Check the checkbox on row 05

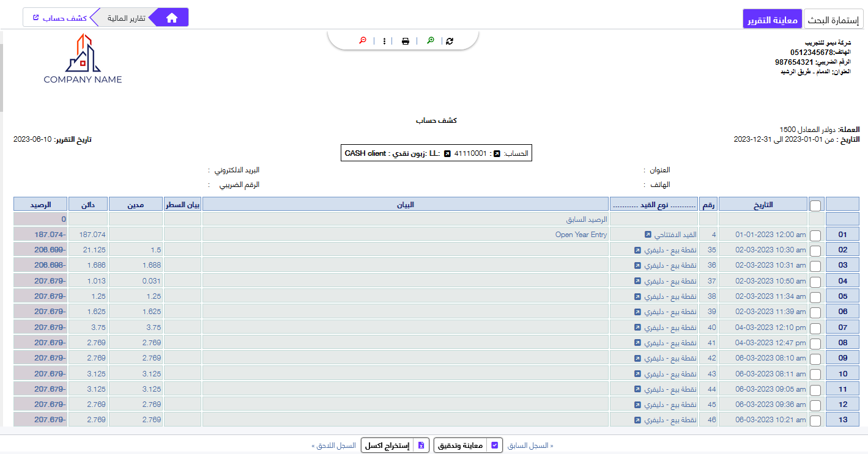click(x=815, y=297)
